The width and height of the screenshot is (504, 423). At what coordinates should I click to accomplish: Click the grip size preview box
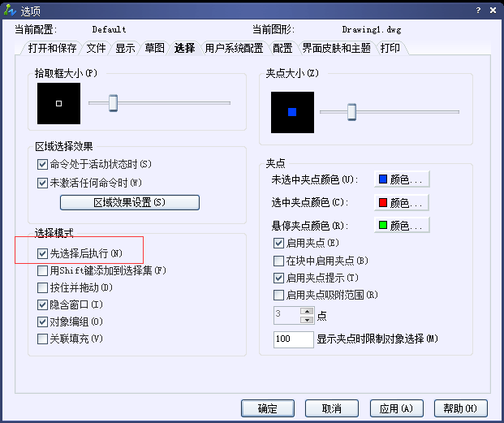292,112
